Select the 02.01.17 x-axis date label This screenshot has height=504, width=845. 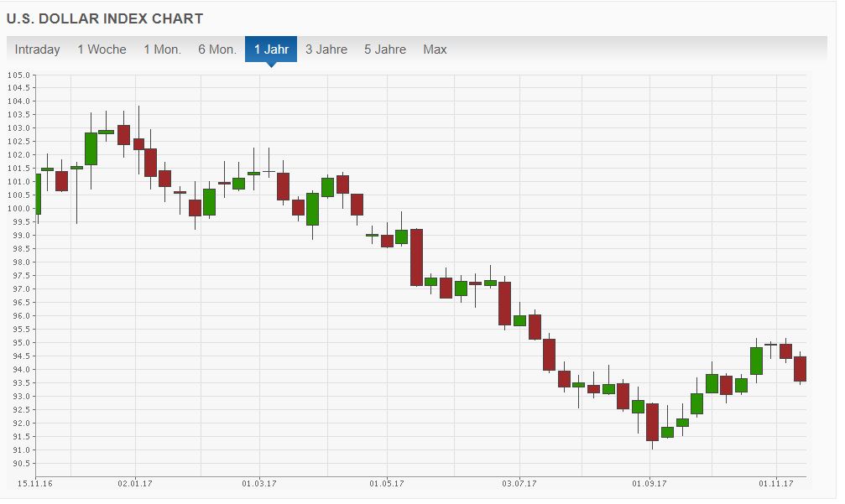pos(134,484)
